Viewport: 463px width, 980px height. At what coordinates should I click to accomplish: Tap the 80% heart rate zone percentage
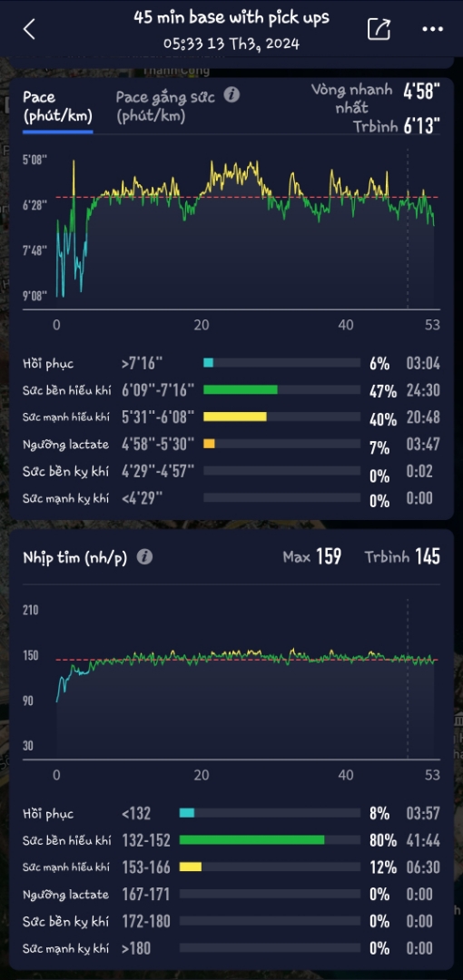pyautogui.click(x=382, y=840)
